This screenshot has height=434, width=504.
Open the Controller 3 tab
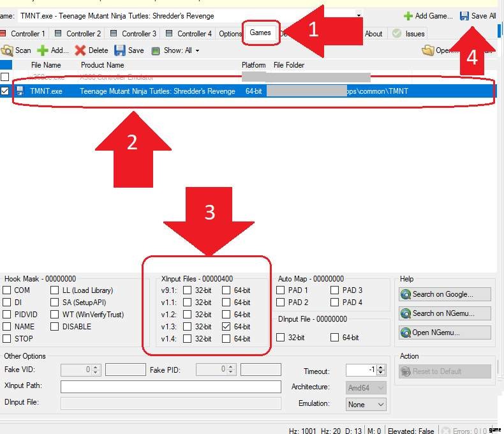click(x=134, y=33)
